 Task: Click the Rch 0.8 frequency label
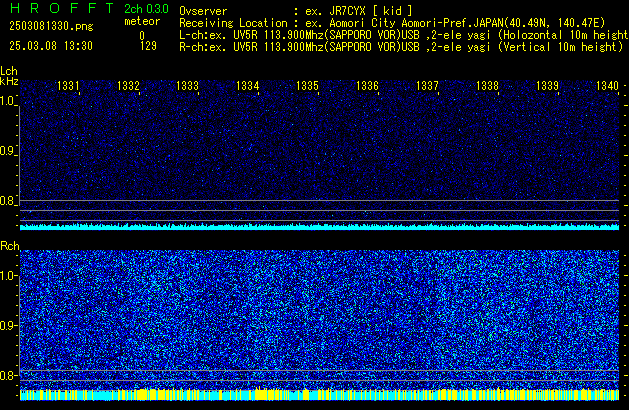pos(8,375)
